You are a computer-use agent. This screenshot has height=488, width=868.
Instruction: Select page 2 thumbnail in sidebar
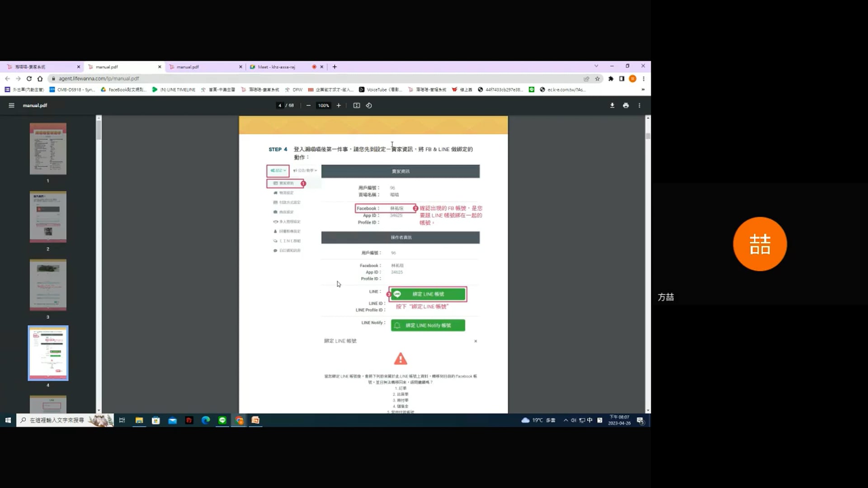click(48, 217)
